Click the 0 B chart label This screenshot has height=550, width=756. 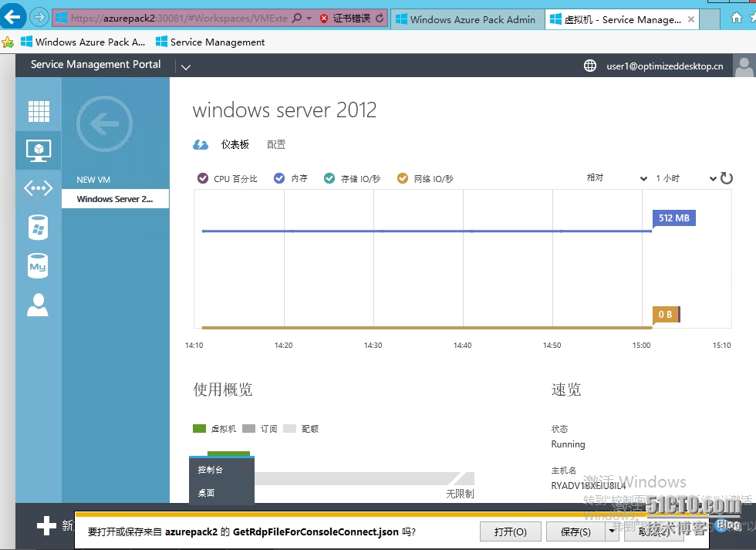[x=665, y=314]
